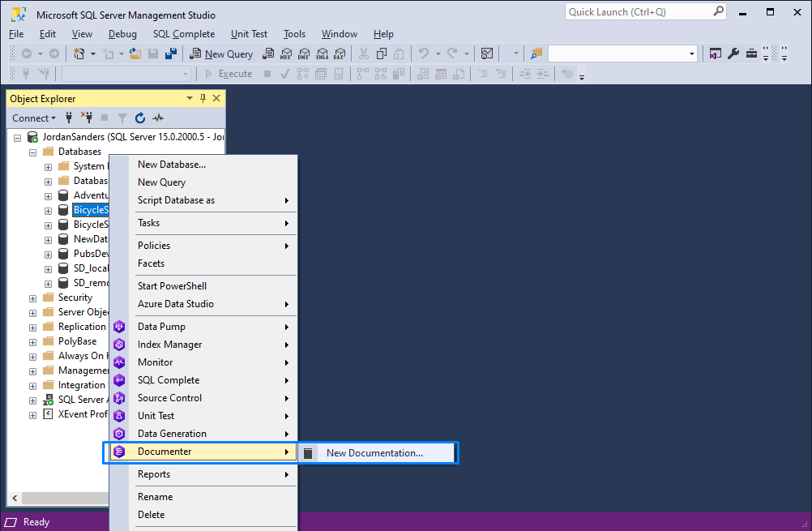Close the Object Explorer panel
The image size is (812, 531).
click(x=216, y=98)
